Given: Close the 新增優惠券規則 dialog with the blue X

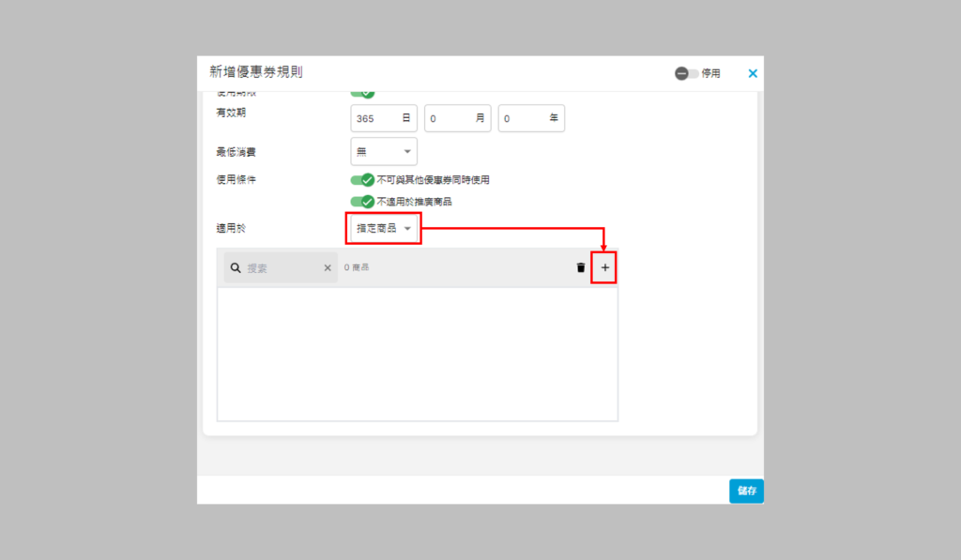Looking at the screenshot, I should 753,73.
